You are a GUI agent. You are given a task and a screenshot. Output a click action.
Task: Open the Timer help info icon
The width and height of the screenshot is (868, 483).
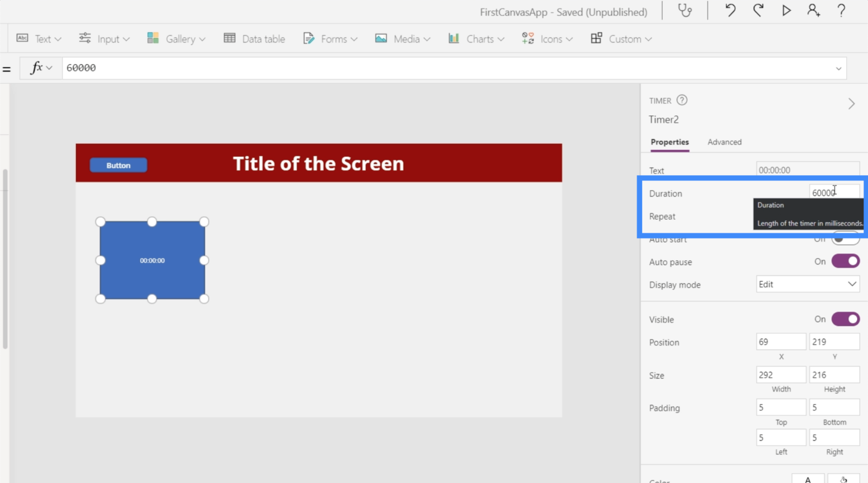click(682, 100)
